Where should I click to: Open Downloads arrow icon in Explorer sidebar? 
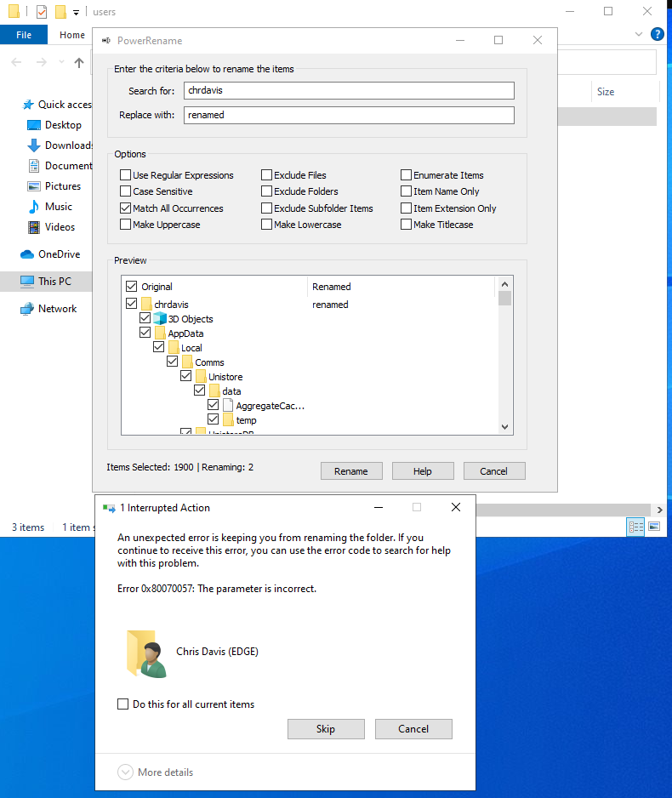[x=33, y=145]
